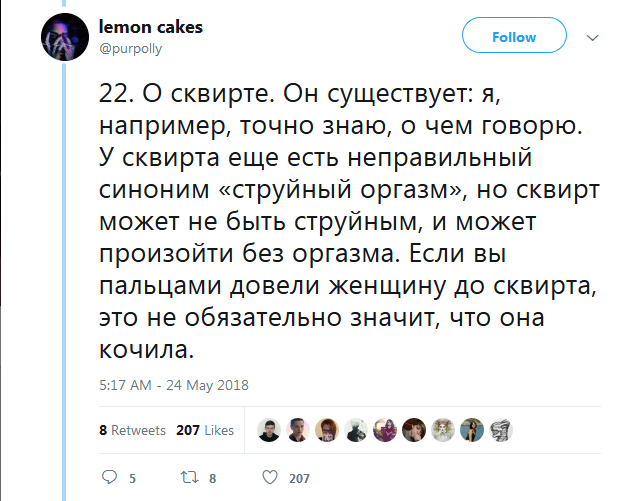640x501 pixels.
Task: Like the tweet with the heart icon
Action: click(268, 477)
